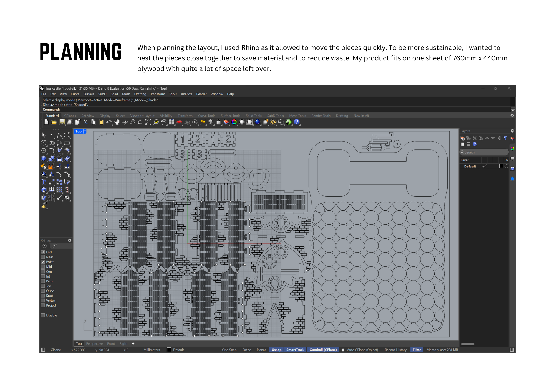The width and height of the screenshot is (555, 392).
Task: Click the Circle drawing tool
Action: (44, 143)
